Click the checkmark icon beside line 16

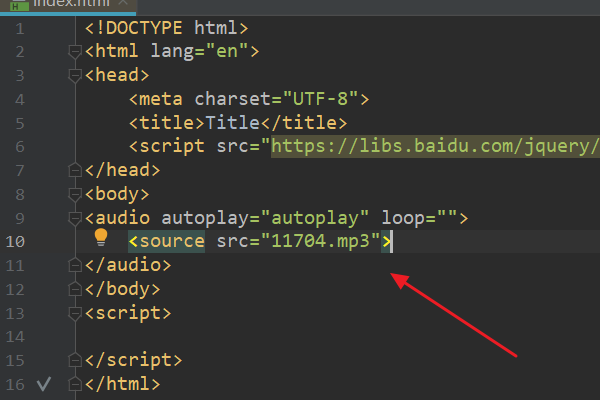pyautogui.click(x=43, y=383)
